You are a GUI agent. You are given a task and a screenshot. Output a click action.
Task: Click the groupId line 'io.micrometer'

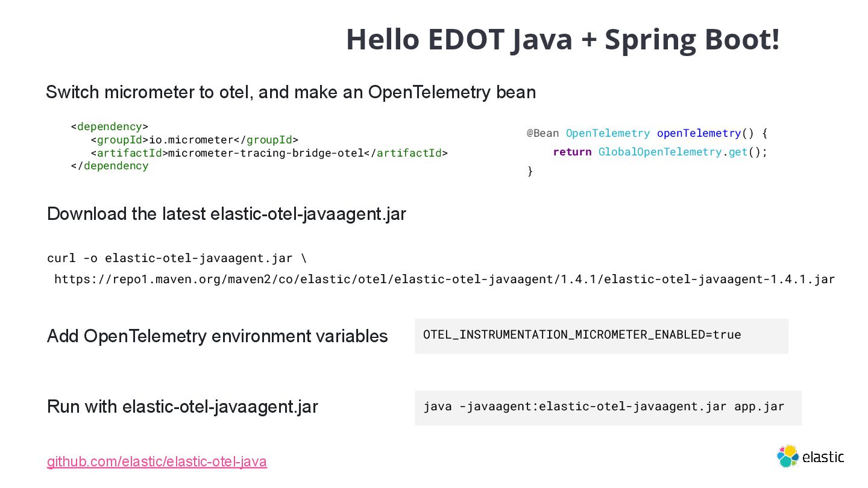point(194,140)
